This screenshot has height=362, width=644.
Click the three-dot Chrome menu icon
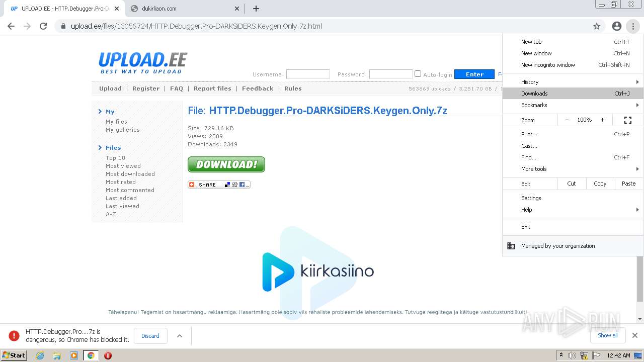coord(633,26)
